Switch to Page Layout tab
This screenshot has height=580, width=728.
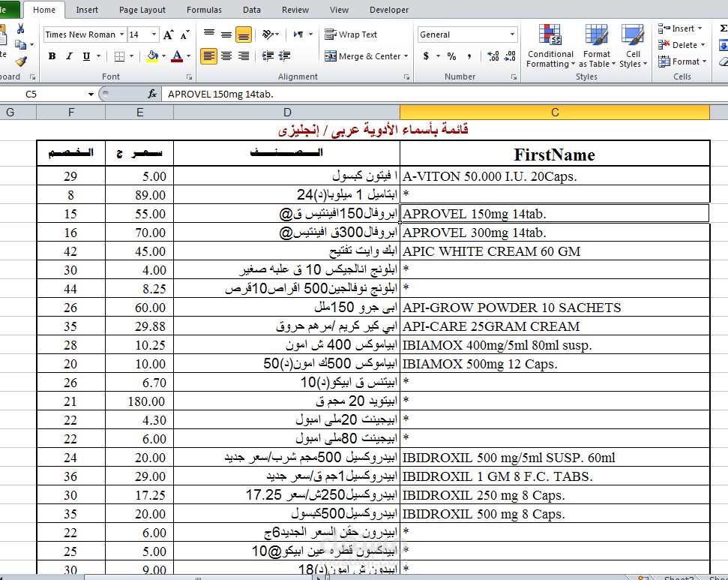pyautogui.click(x=142, y=10)
